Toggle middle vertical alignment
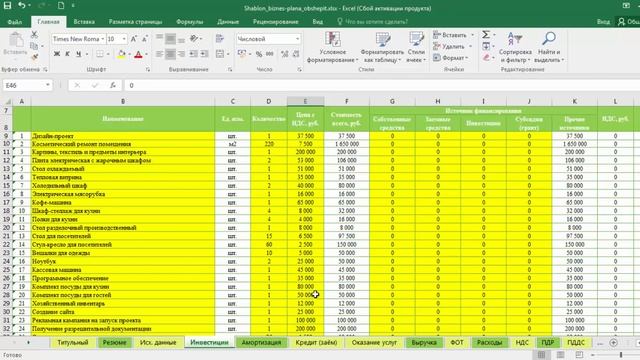This screenshot has width=640, height=360. pos(170,39)
